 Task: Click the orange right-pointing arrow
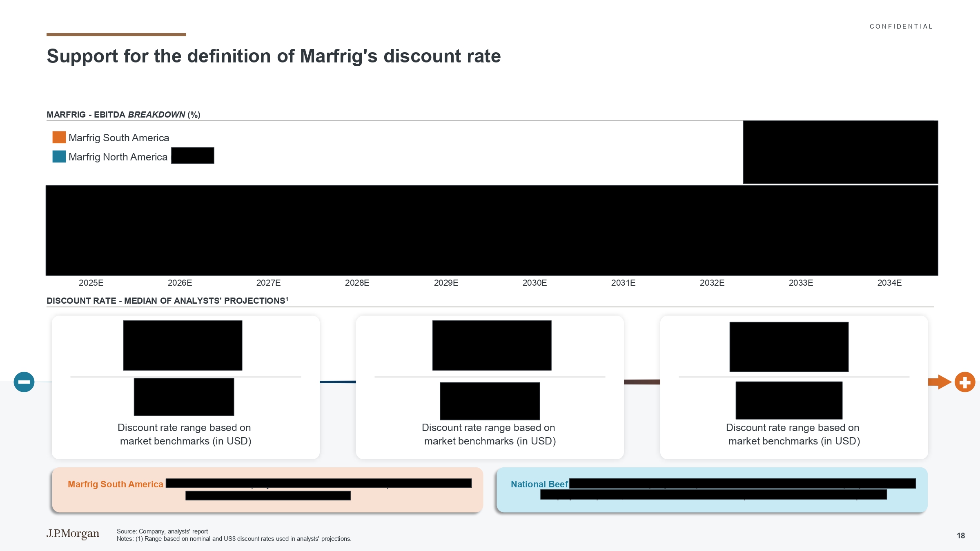(940, 382)
